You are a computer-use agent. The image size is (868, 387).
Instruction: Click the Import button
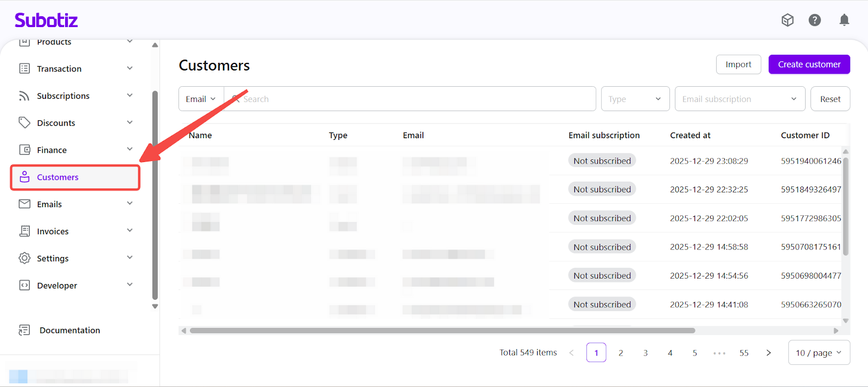point(738,64)
